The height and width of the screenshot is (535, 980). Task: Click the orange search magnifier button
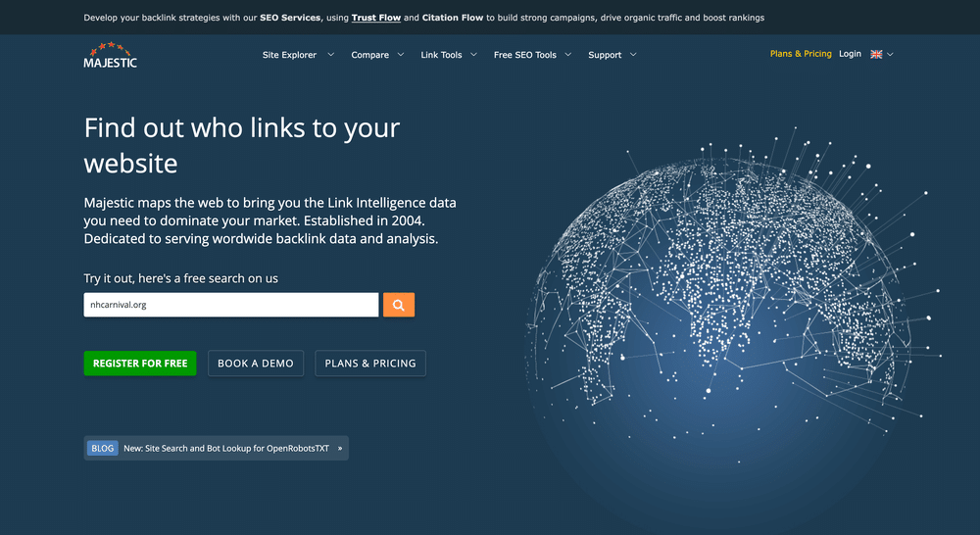[399, 305]
